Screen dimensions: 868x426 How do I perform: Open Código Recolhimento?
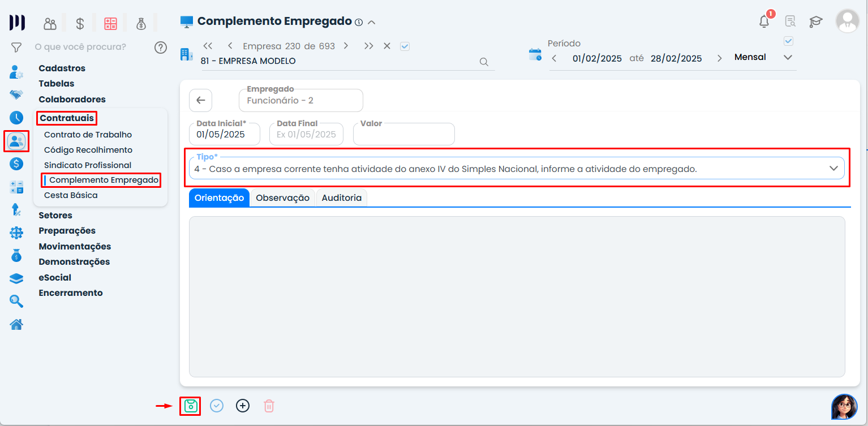[88, 150]
